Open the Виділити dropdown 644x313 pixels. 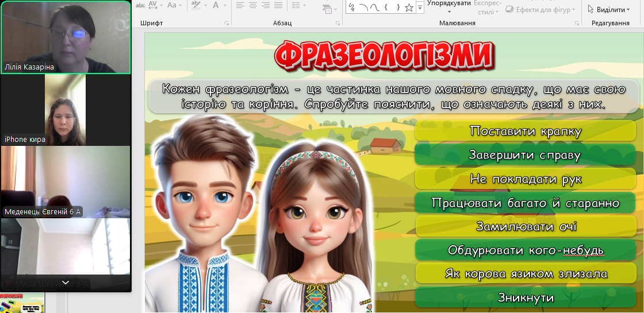pos(609,9)
